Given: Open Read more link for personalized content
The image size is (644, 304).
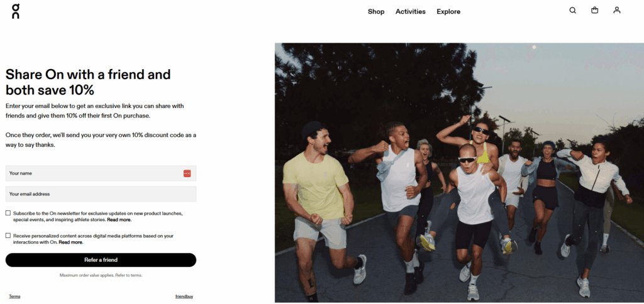Looking at the screenshot, I should pos(70,242).
